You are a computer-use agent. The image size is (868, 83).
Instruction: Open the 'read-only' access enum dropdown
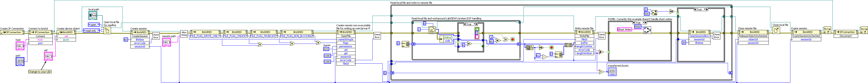click(92, 31)
